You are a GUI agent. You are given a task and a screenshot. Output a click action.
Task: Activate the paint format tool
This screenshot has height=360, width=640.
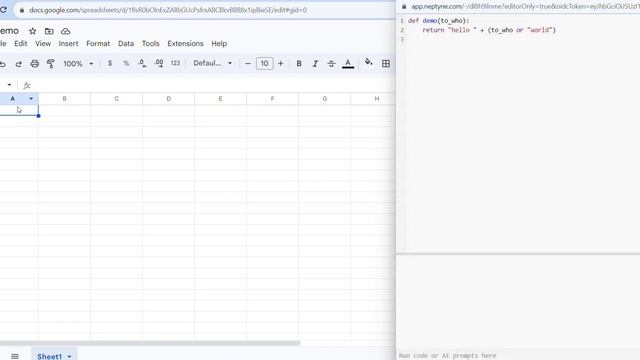point(51,64)
